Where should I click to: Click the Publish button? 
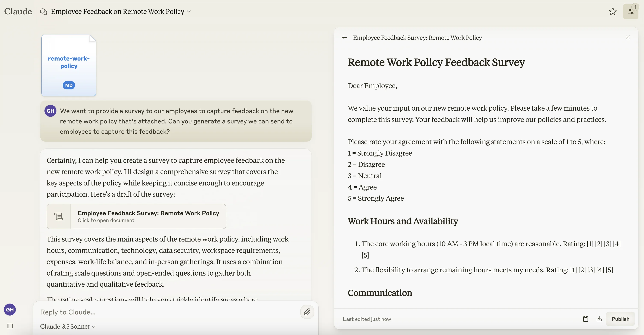coord(620,319)
